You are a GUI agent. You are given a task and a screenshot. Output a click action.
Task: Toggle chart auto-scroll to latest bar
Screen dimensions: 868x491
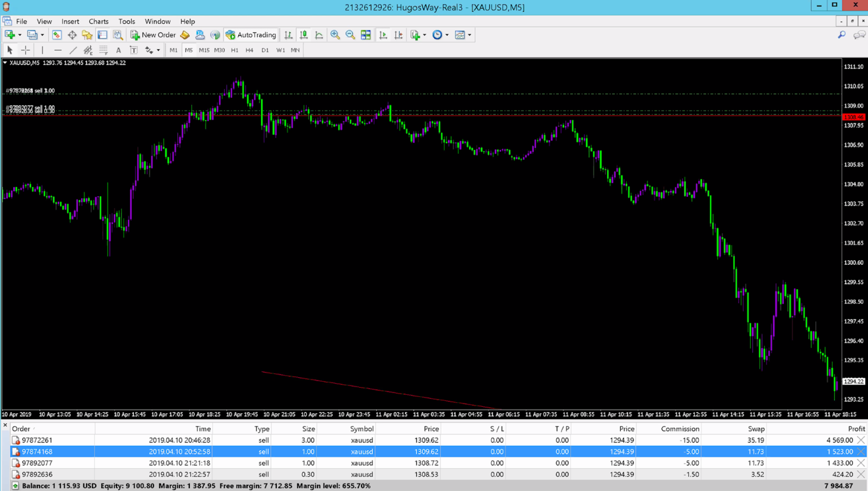click(x=383, y=35)
